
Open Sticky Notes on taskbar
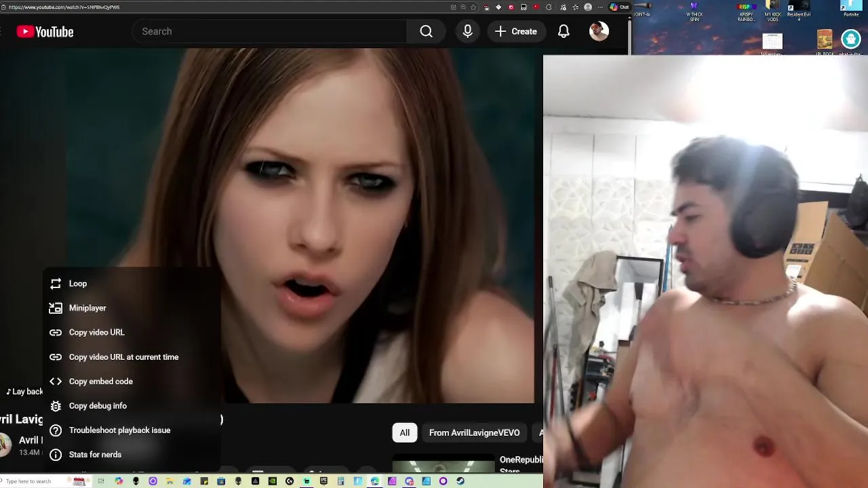tap(204, 481)
